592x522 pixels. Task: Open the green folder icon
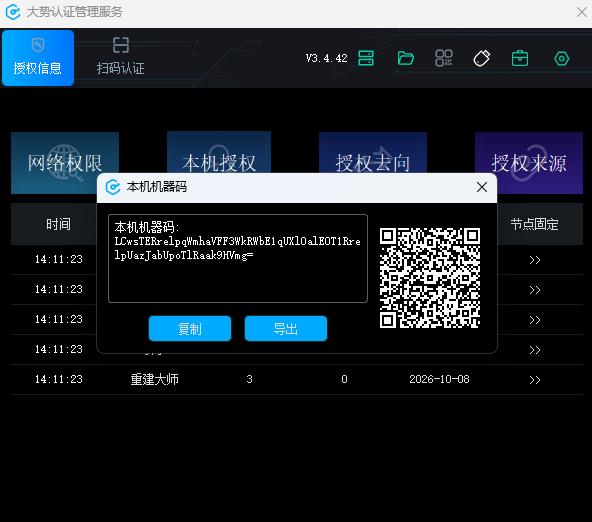pos(406,58)
